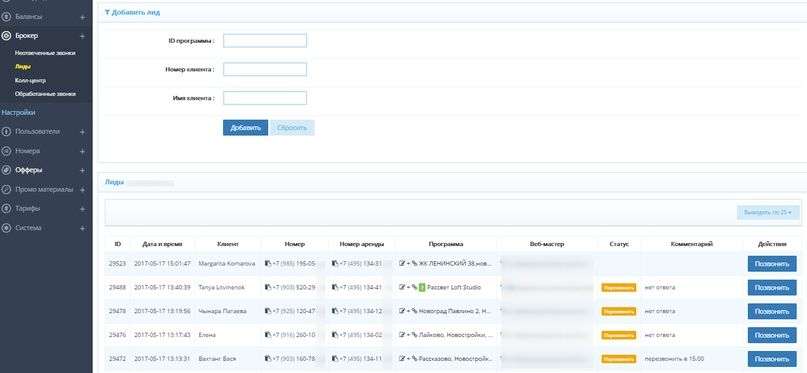Screen dimensions: 807x373
Task: Click Перезвонить status in Tanya Litvinenok row
Action: point(619,288)
